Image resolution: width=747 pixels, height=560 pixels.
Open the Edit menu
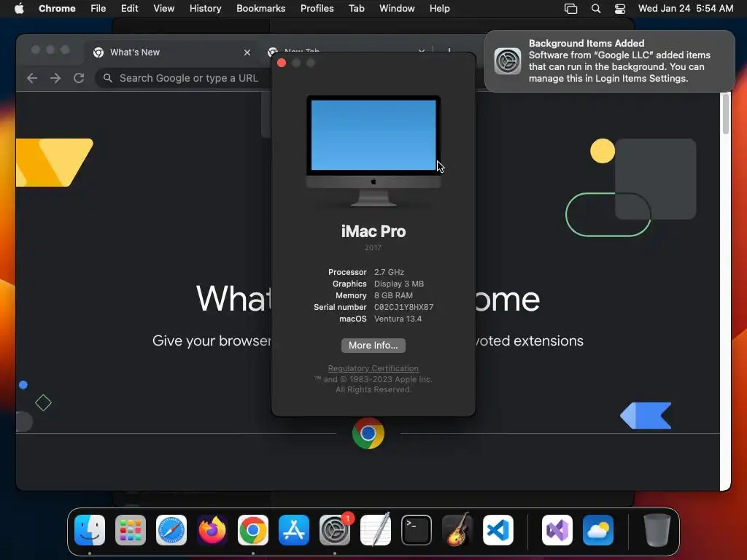coord(129,9)
